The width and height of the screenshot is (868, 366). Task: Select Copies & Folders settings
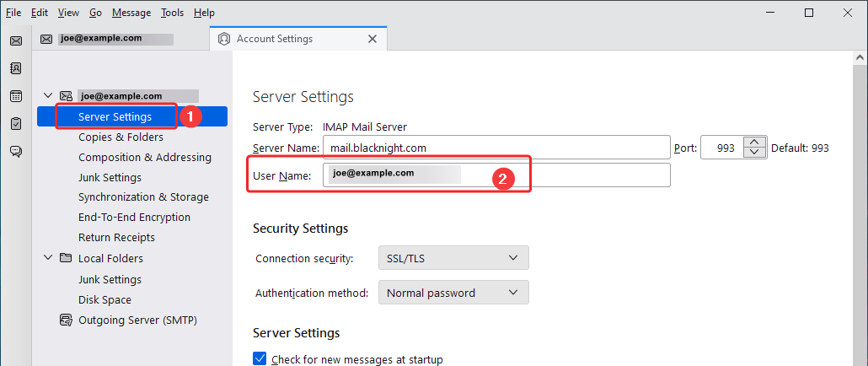click(121, 137)
